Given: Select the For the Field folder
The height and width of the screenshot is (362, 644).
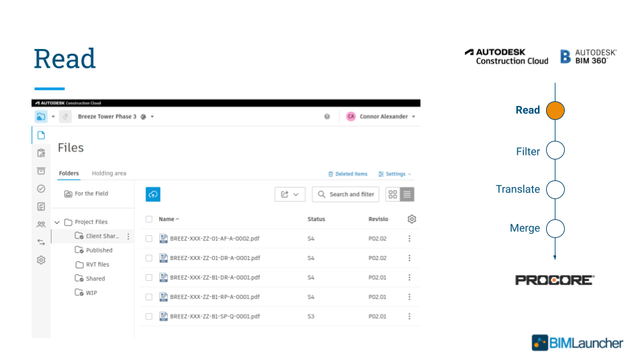Looking at the screenshot, I should (87, 194).
